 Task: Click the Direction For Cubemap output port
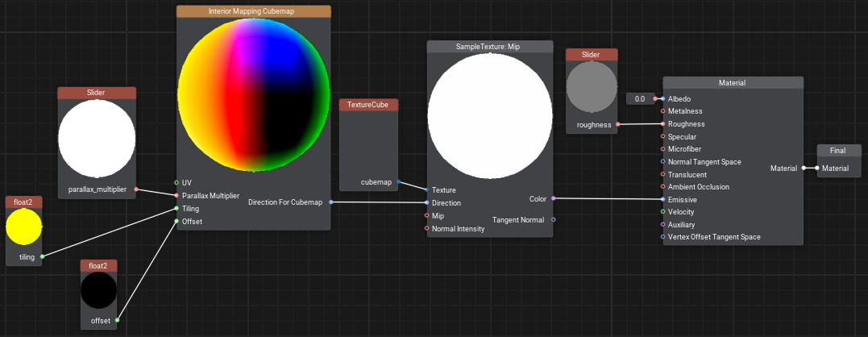point(330,202)
